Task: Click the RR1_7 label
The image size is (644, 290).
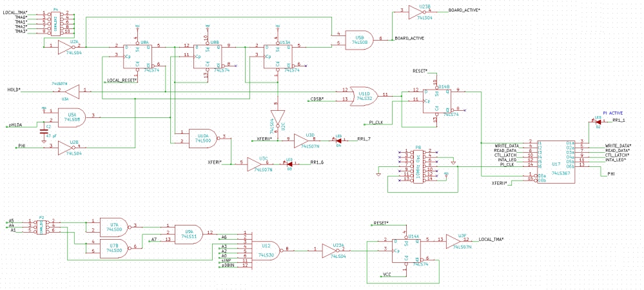Action: (x=364, y=139)
